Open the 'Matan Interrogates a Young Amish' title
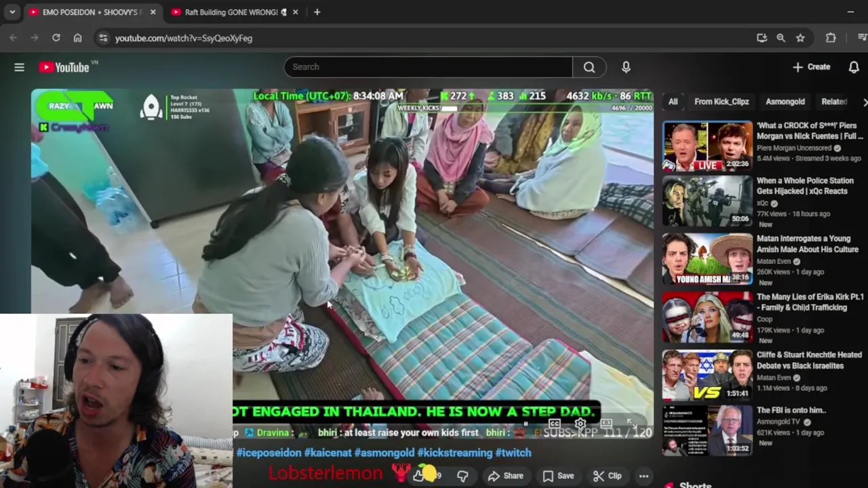The width and height of the screenshot is (868, 488). pos(808,244)
